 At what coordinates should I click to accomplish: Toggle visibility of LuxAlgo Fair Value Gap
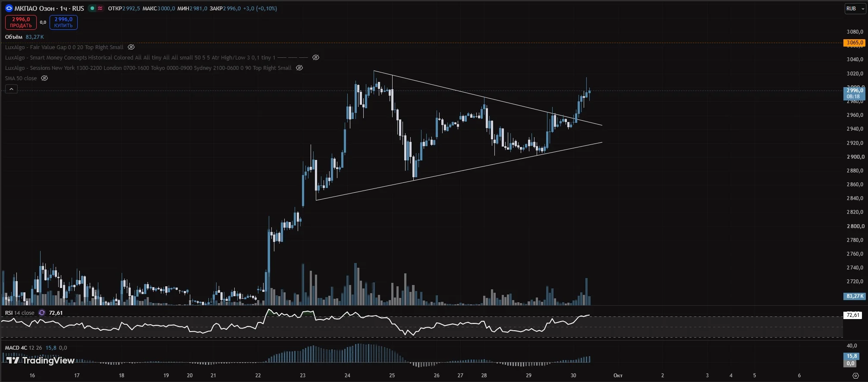click(x=131, y=47)
